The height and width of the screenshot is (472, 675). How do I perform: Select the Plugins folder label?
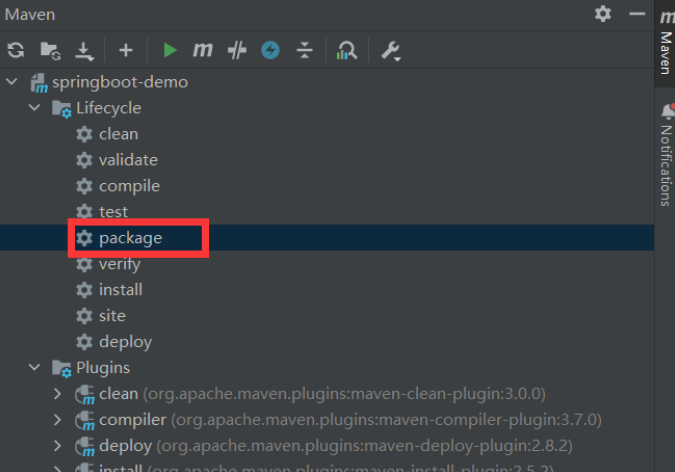[103, 368]
